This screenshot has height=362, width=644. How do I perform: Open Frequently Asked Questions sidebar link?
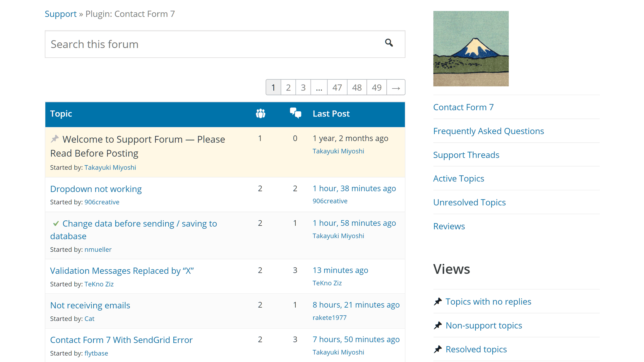point(488,131)
